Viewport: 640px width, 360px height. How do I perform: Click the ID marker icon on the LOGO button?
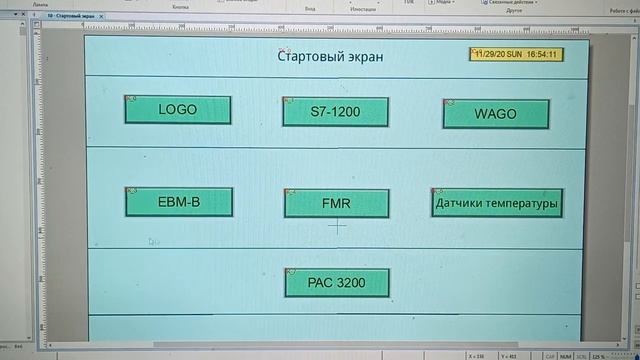(130, 99)
